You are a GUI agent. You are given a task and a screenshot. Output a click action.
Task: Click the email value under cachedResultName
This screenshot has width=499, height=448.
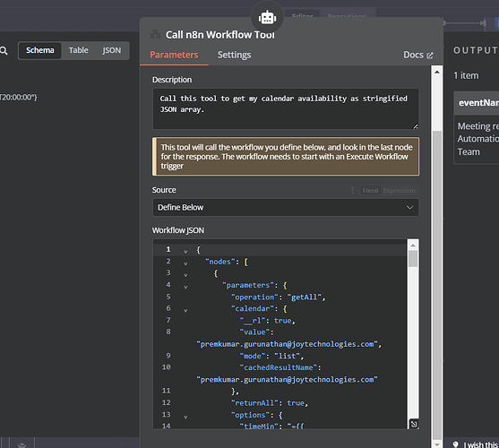[x=287, y=379]
